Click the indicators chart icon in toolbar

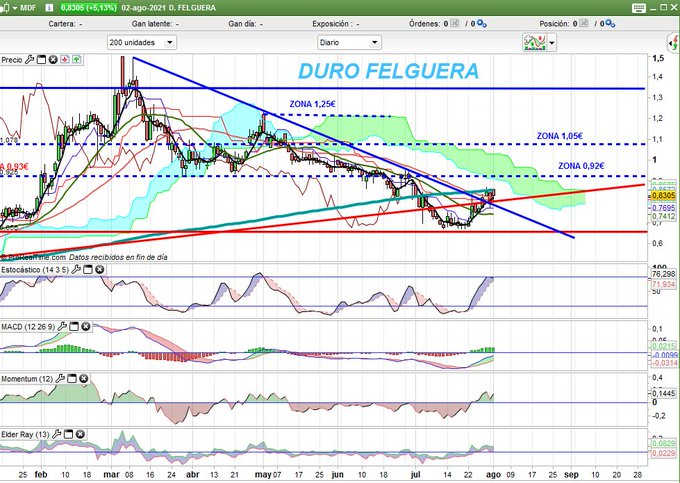(535, 42)
